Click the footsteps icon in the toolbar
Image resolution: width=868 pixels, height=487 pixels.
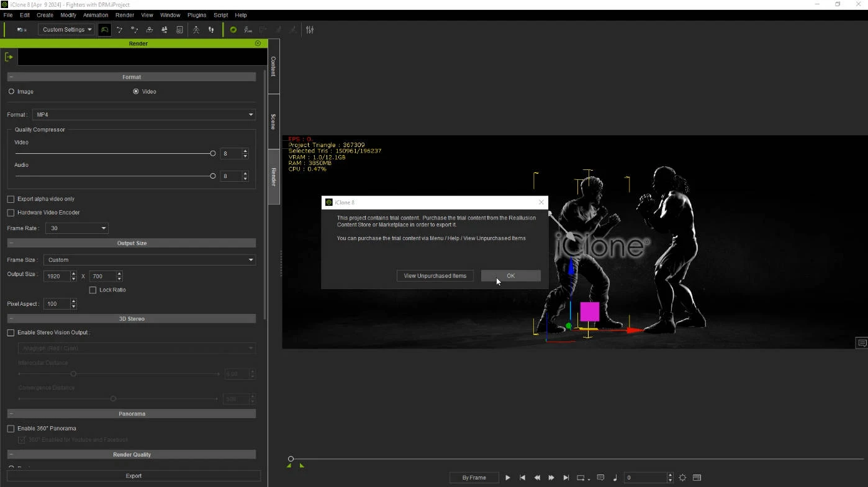211,30
